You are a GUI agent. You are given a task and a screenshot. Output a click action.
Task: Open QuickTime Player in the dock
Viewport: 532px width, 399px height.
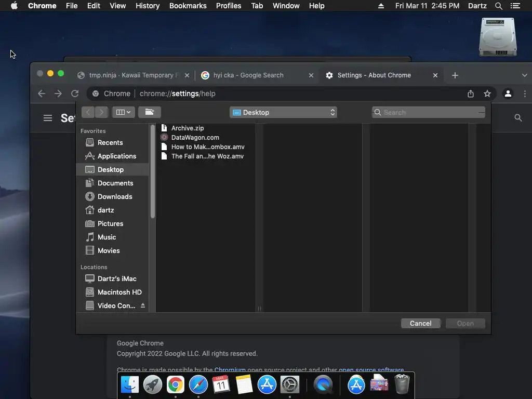[323, 385]
